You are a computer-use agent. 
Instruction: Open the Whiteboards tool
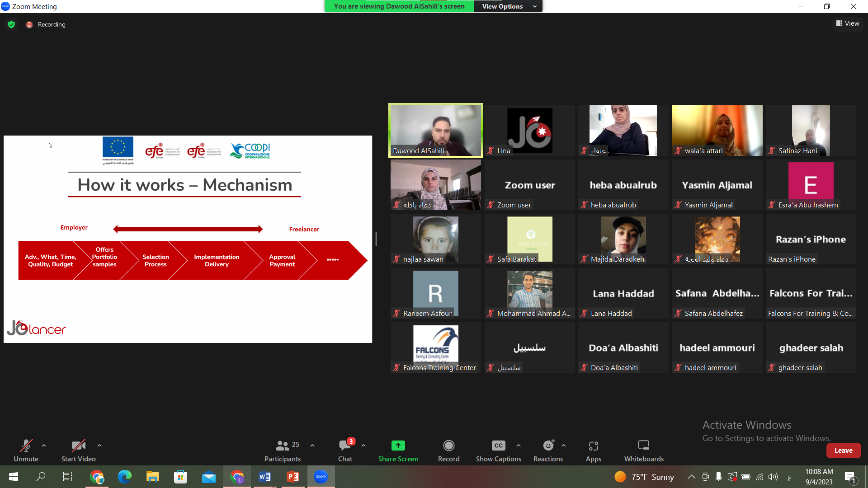point(644,450)
